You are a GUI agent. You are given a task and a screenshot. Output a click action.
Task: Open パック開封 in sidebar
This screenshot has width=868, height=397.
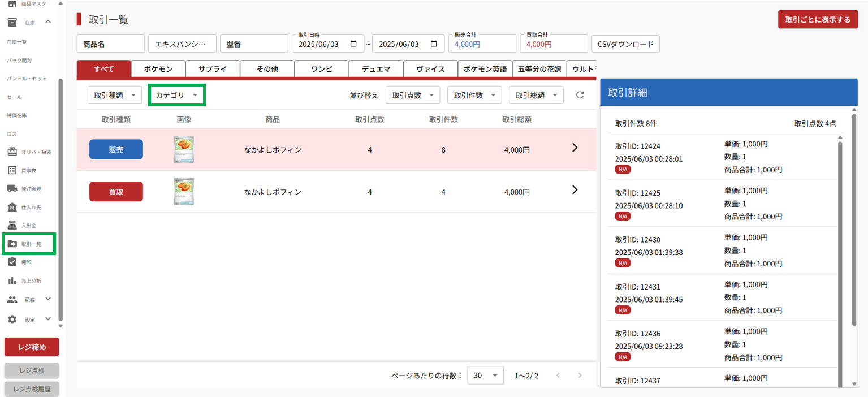(x=19, y=60)
